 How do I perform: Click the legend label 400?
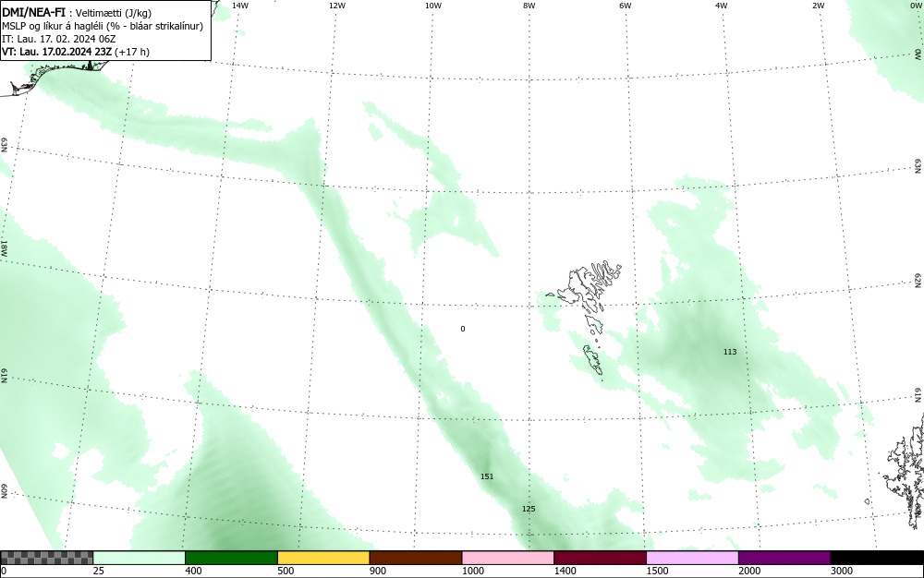[193, 571]
